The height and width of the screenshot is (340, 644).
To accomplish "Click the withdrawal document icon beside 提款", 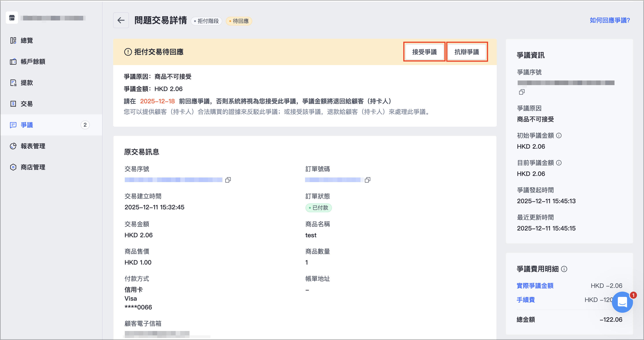I will click(13, 83).
